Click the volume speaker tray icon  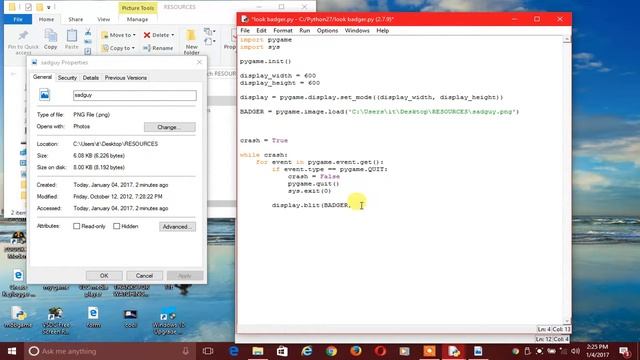click(x=576, y=351)
